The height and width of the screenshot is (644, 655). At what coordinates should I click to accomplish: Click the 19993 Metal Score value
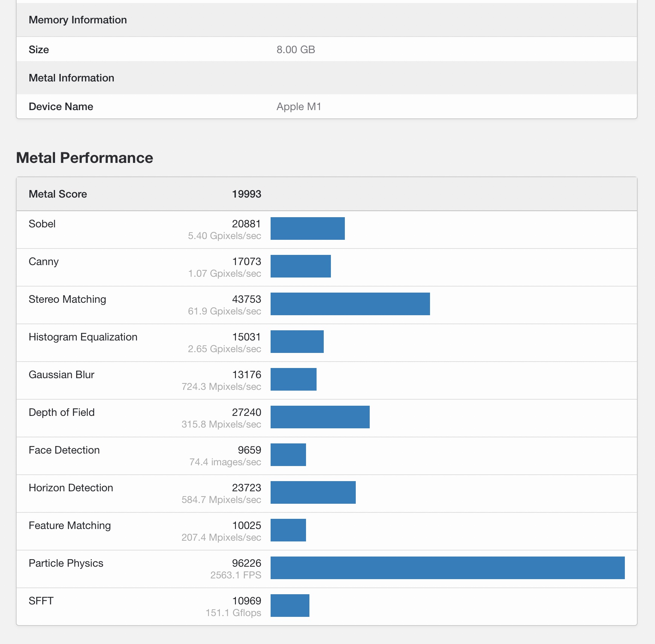point(246,194)
